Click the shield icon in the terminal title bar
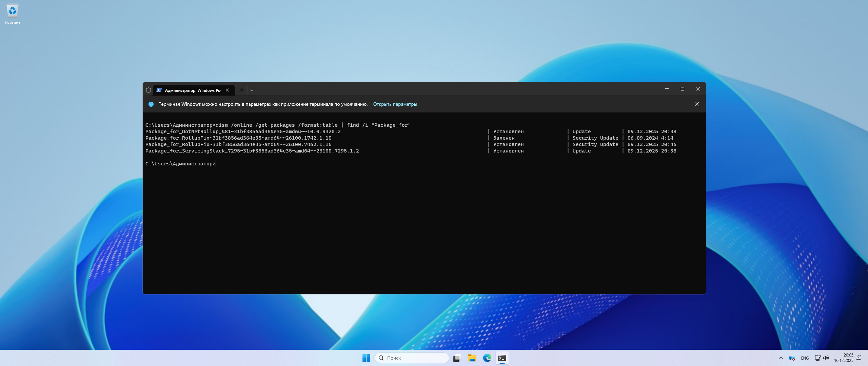 point(149,90)
